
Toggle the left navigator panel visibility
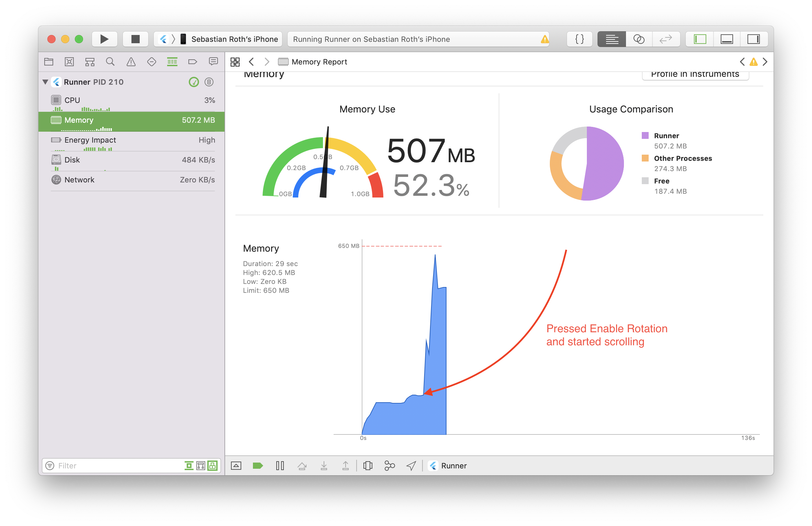pos(700,39)
